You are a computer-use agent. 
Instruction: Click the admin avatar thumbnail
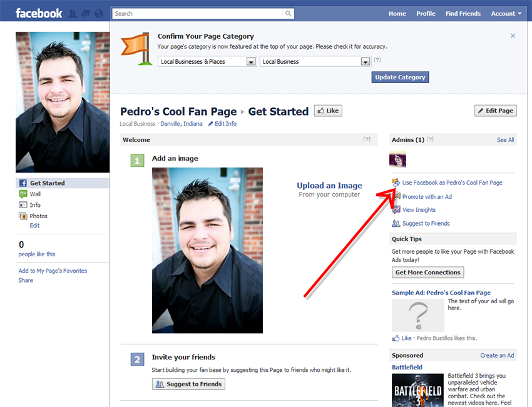click(x=397, y=159)
